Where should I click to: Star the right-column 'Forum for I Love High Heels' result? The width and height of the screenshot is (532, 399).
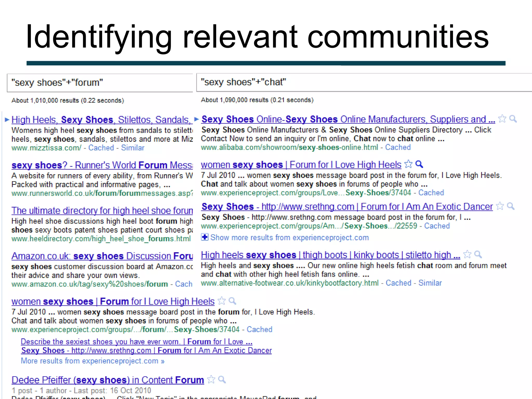tap(408, 164)
